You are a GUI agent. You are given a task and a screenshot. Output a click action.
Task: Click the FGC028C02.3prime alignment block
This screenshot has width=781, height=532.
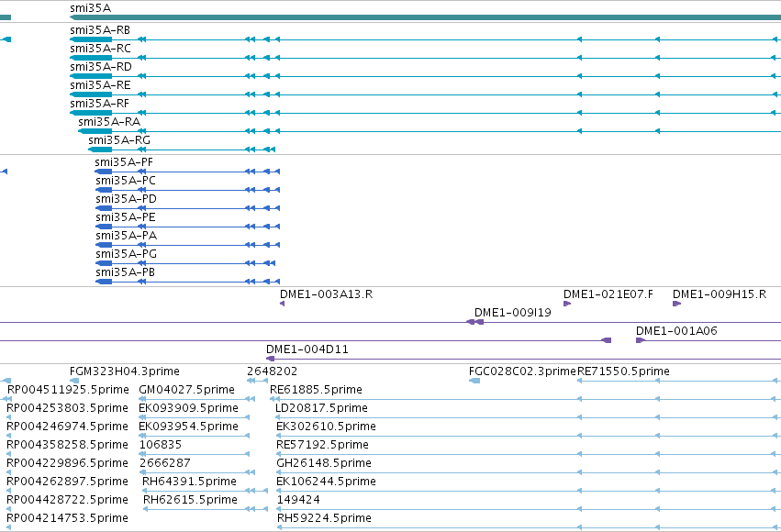[474, 381]
